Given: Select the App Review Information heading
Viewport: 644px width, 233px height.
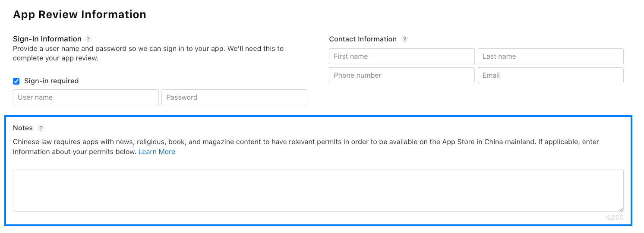Looking at the screenshot, I should tap(80, 15).
